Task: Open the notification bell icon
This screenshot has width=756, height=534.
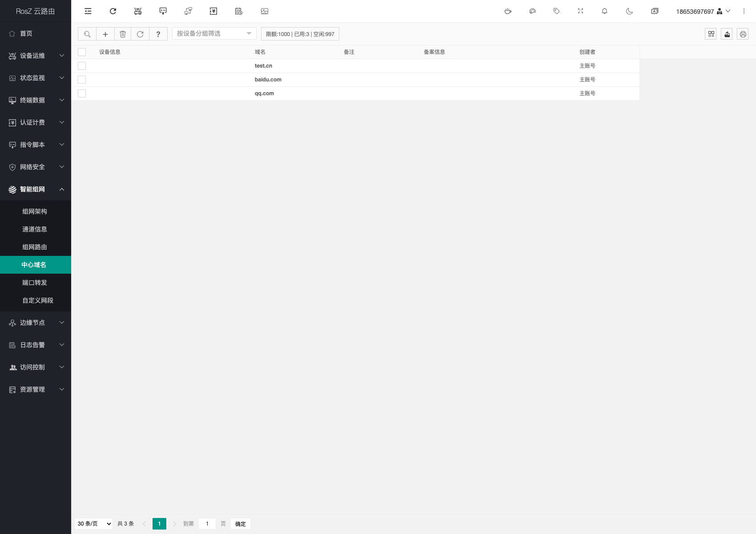Action: pyautogui.click(x=604, y=11)
